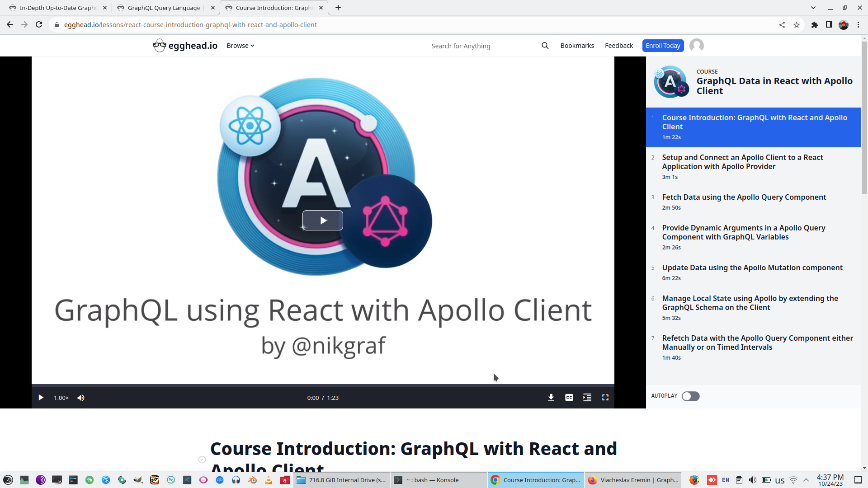Toggle closed captions in video player

[x=569, y=398]
